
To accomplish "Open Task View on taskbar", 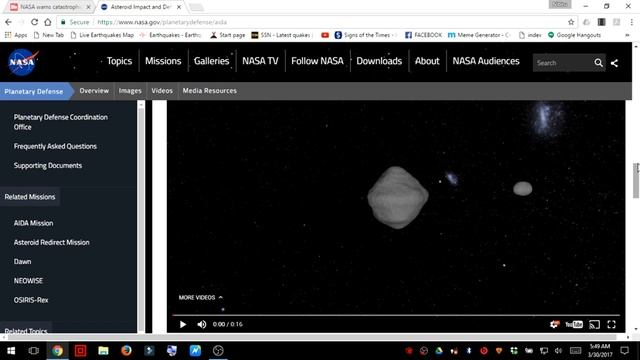I will 34,351.
